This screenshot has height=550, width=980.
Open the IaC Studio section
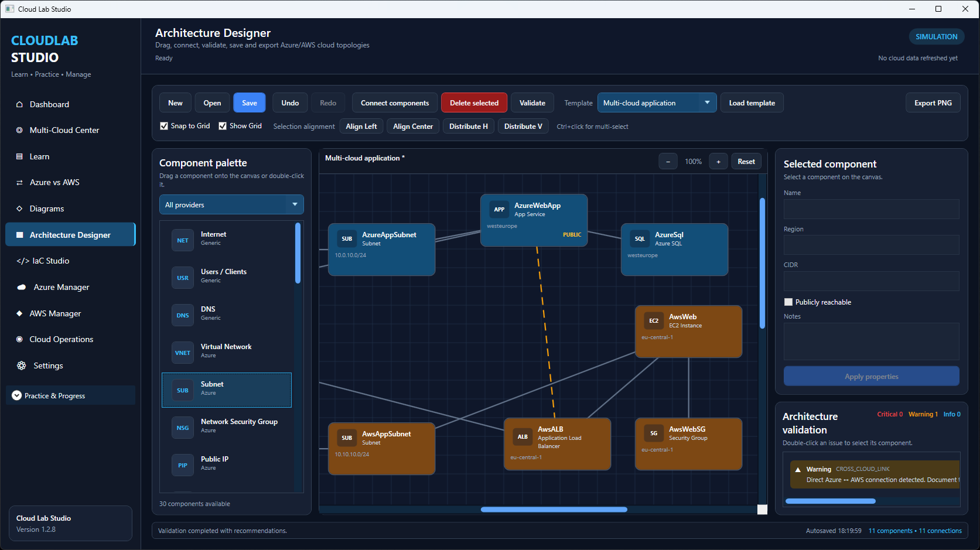70,261
